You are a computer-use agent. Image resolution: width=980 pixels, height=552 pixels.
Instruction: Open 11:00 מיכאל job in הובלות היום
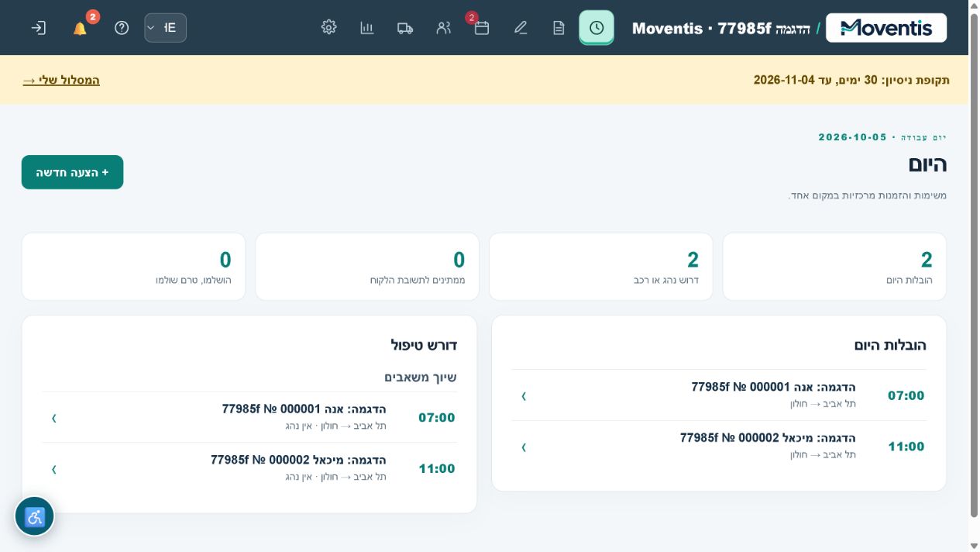(x=718, y=447)
